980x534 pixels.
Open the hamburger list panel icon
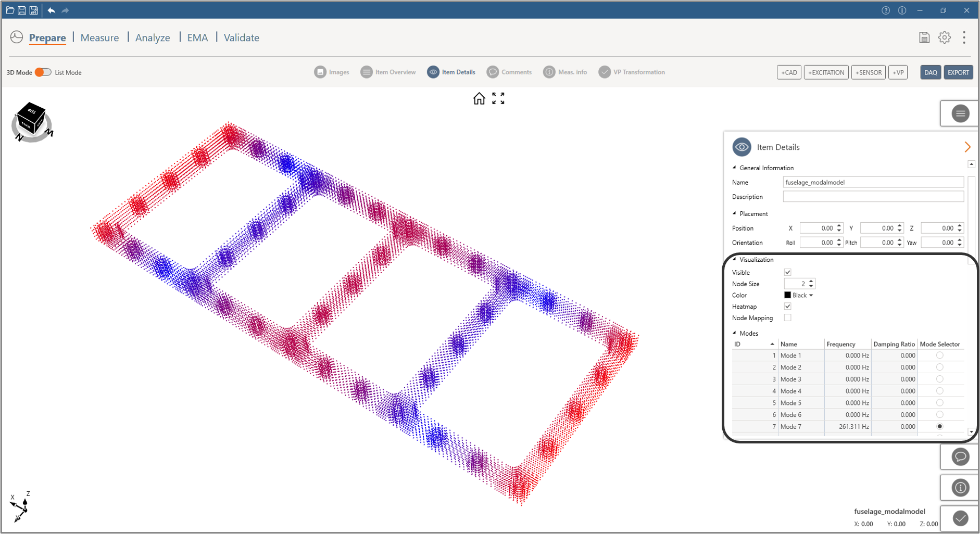[x=960, y=113]
